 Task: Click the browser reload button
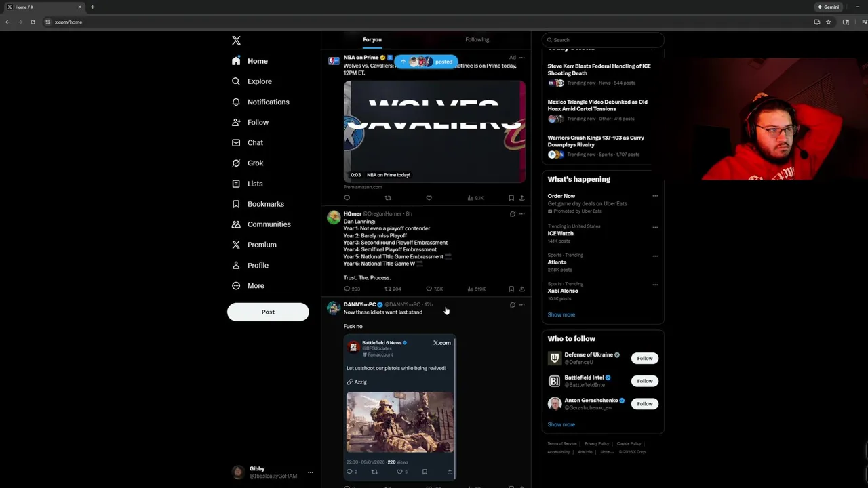(33, 22)
